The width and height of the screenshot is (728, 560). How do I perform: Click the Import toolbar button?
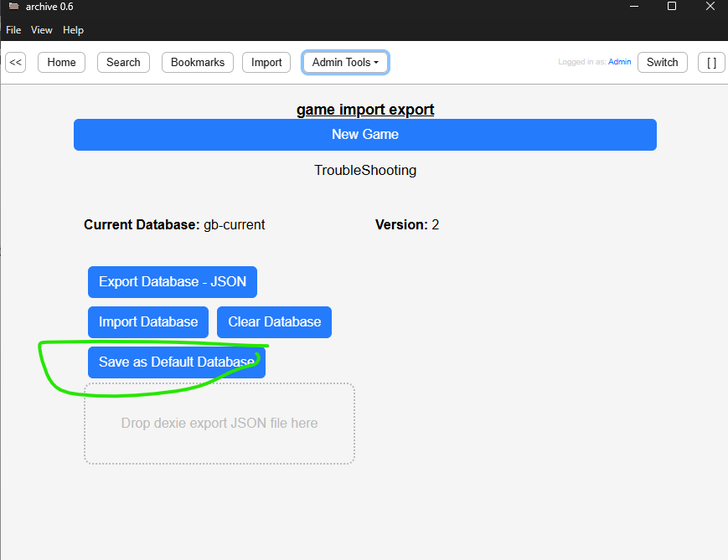pyautogui.click(x=266, y=62)
